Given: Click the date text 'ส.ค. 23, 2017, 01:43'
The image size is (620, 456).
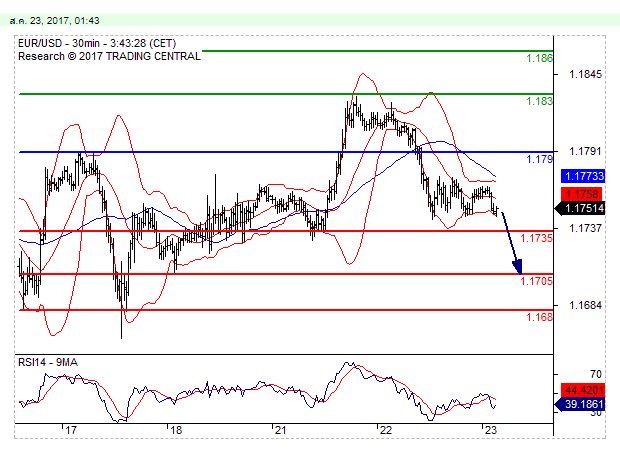Looking at the screenshot, I should click(x=55, y=21).
